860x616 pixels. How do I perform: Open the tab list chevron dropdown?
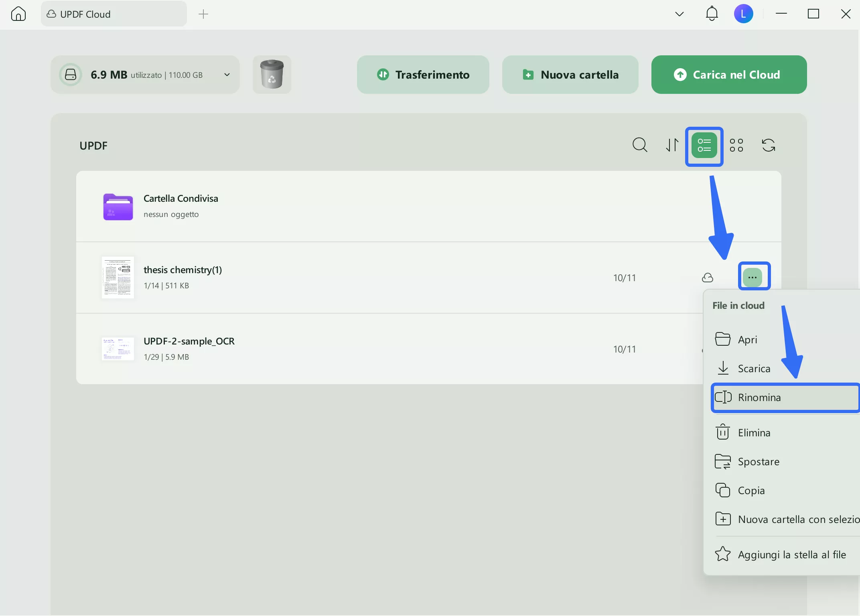coord(679,14)
